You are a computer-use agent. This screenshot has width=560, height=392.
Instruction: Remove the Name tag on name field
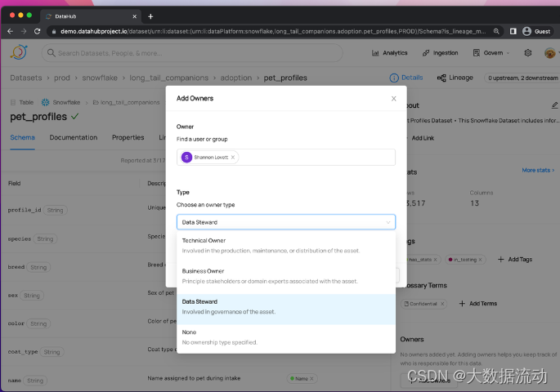[x=311, y=379]
